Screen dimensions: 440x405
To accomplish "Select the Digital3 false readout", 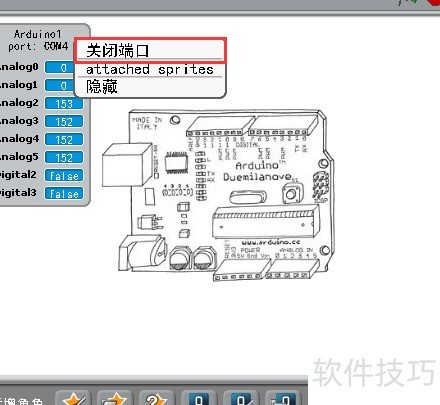I will click(64, 194).
